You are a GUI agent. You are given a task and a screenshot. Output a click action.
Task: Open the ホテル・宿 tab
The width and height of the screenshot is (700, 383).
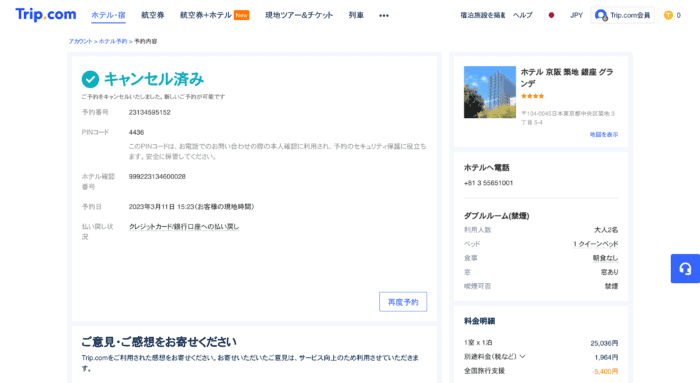pyautogui.click(x=108, y=15)
